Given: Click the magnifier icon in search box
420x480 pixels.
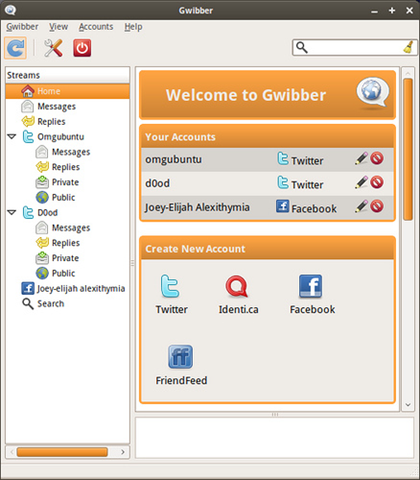Looking at the screenshot, I should tap(302, 48).
